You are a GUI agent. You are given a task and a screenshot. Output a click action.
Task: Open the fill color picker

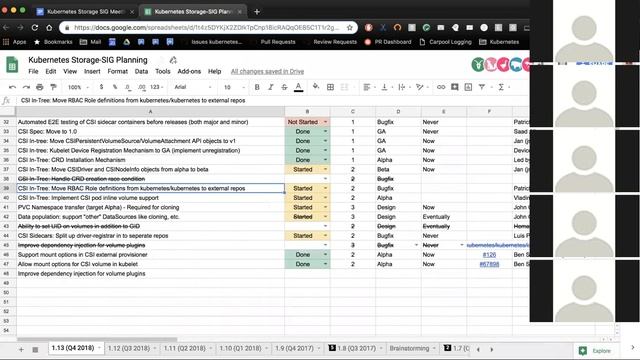point(316,87)
